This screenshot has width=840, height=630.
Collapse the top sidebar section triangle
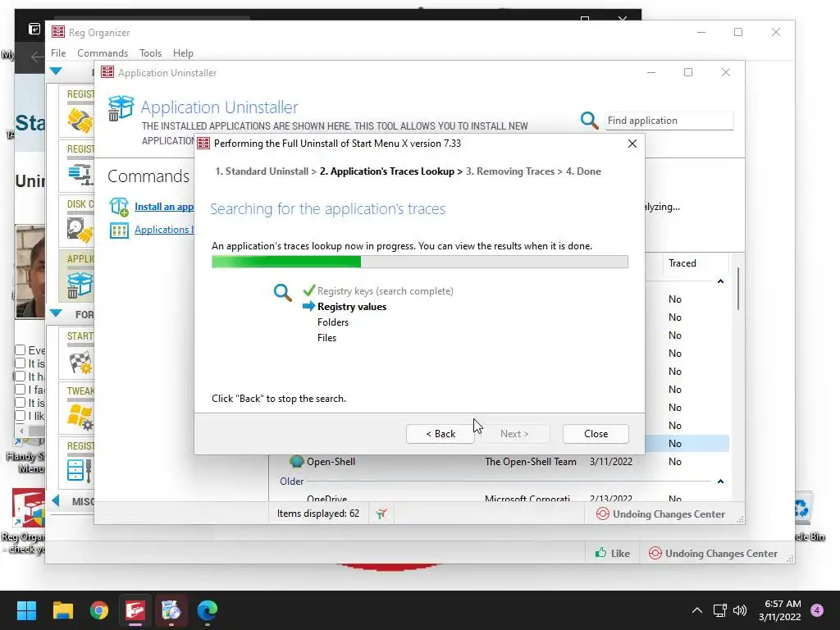56,71
